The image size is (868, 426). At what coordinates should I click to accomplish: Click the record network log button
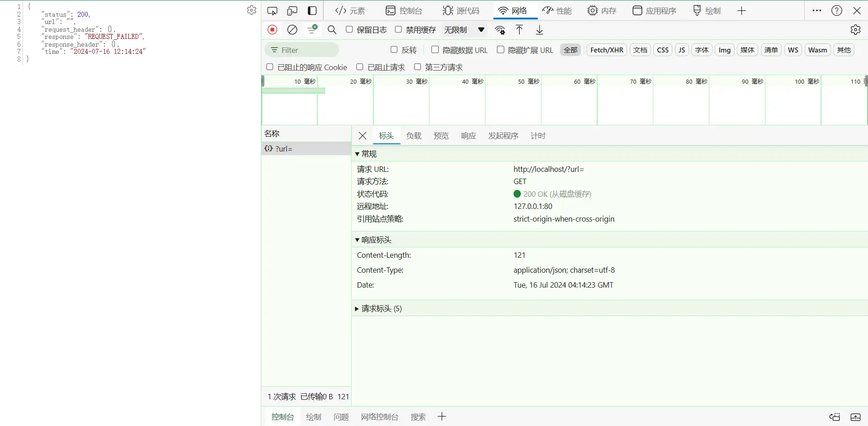(x=272, y=30)
